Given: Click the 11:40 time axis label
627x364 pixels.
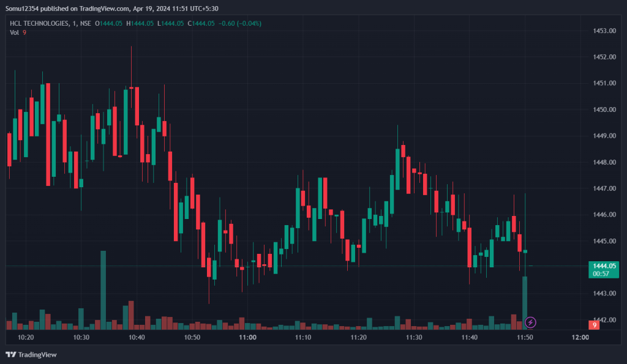Looking at the screenshot, I should pyautogui.click(x=470, y=337).
